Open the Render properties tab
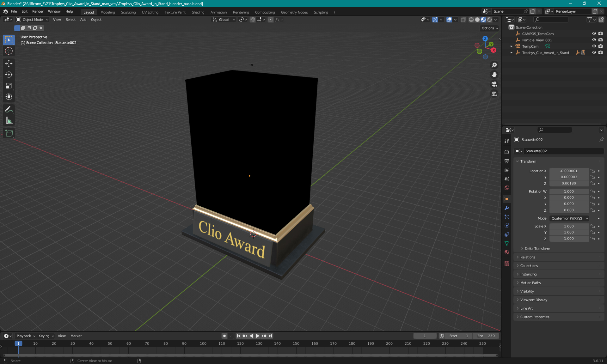The width and height of the screenshot is (607, 364). [x=507, y=152]
